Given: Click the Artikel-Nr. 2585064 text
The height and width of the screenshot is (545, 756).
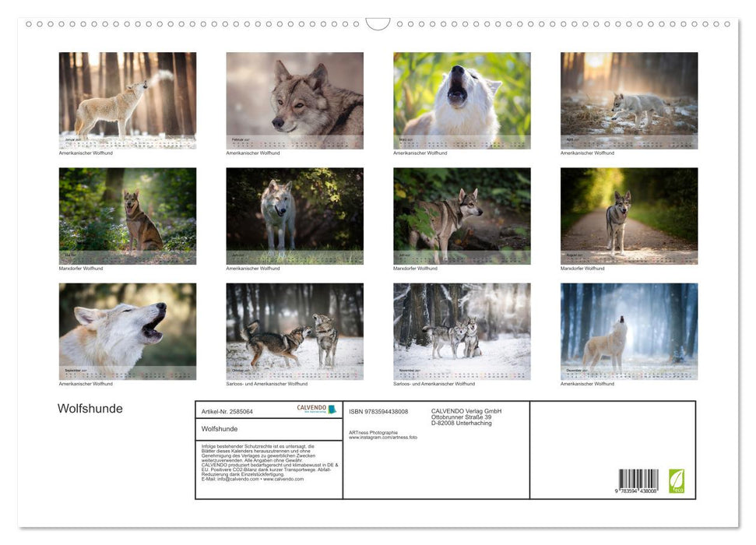Looking at the screenshot, I should [227, 411].
